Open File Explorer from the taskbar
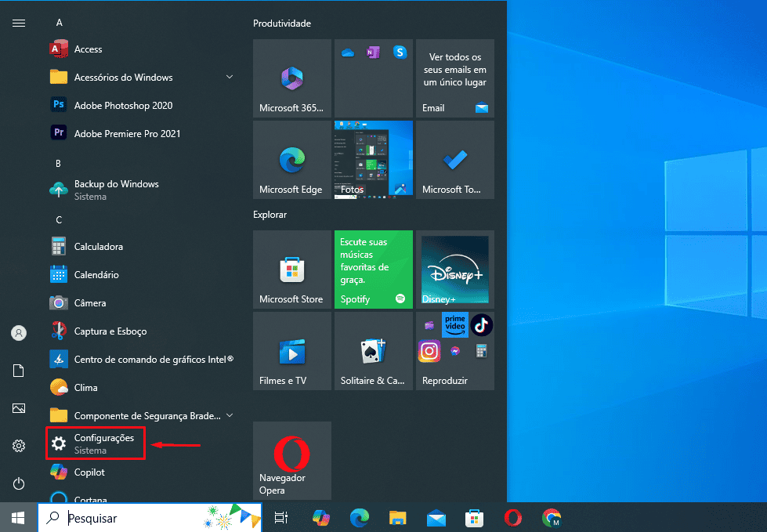Screen dimensions: 767x532 tap(398, 517)
